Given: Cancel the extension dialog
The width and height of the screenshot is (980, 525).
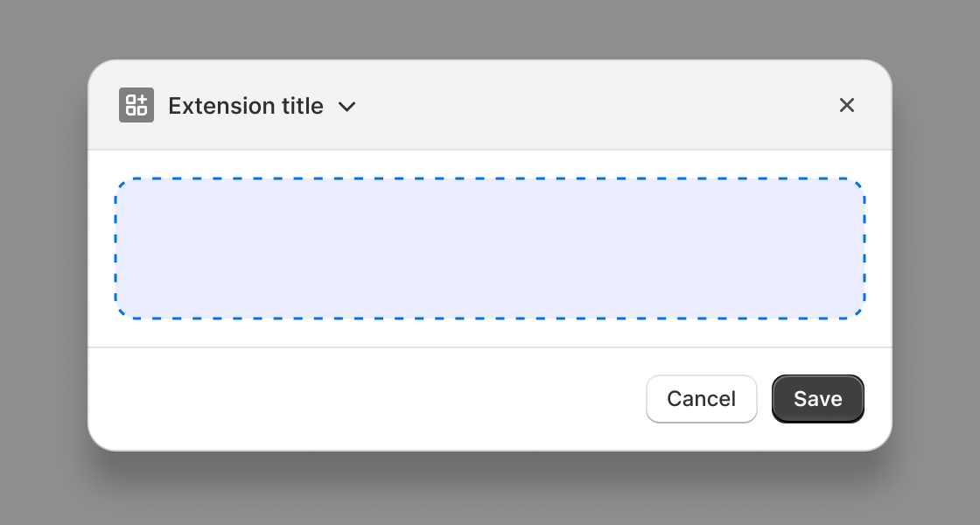Looking at the screenshot, I should [701, 398].
